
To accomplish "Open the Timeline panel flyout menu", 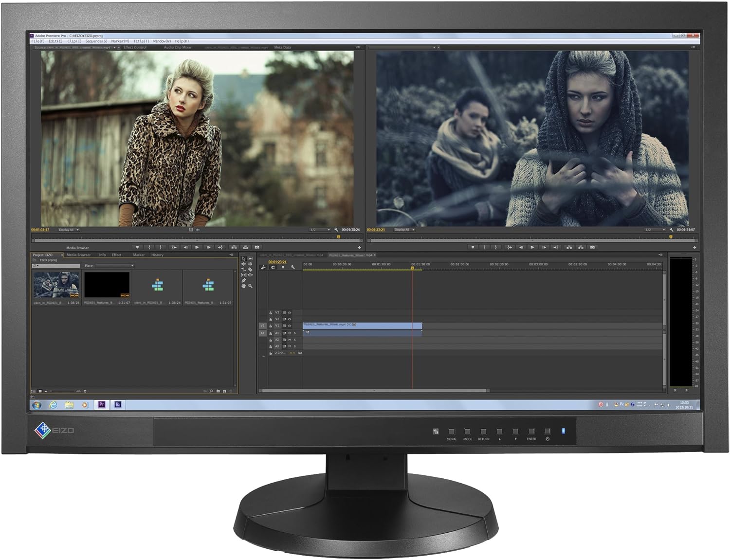I will pyautogui.click(x=660, y=254).
